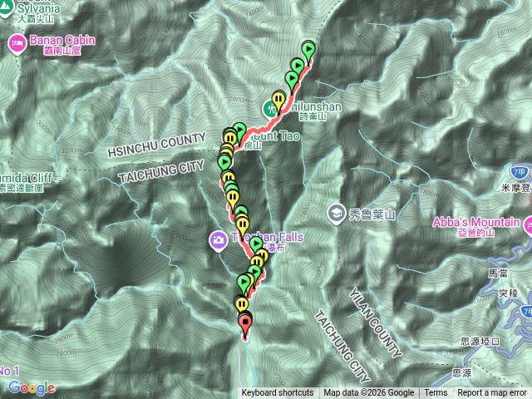This screenshot has height=399, width=532.
Task: Click the 思源埡口 place label
Action: click(480, 342)
